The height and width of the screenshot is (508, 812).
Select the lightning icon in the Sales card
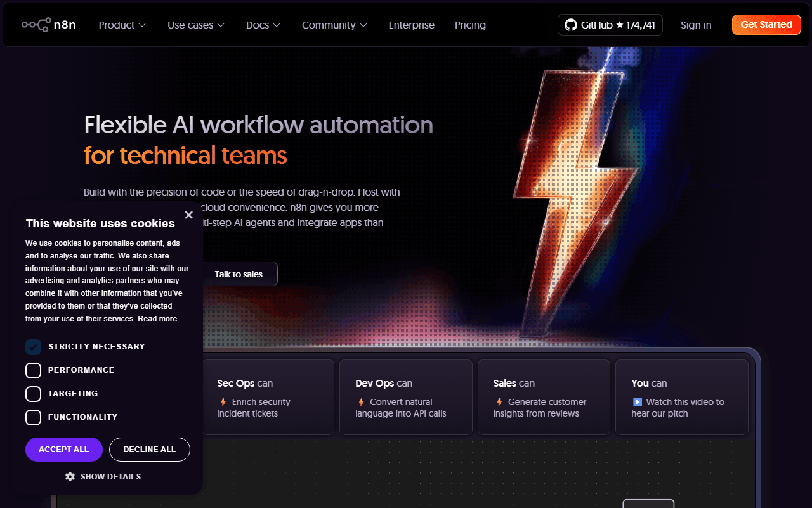tap(500, 402)
